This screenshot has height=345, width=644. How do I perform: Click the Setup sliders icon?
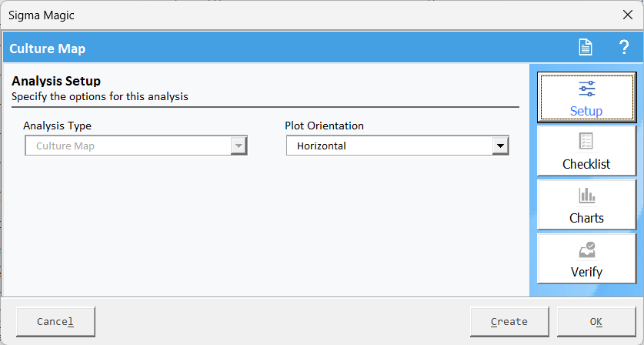pyautogui.click(x=587, y=89)
